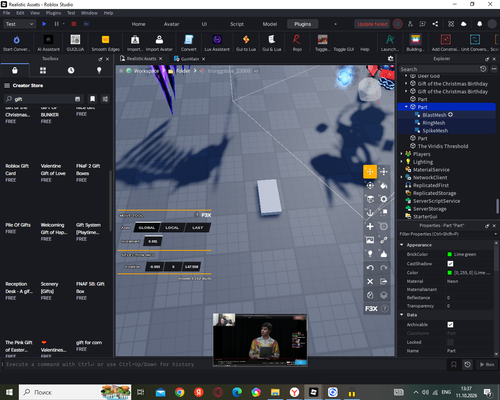The height and width of the screenshot is (400, 500).
Task: Open the AI Assistant plugin
Action: coord(48,43)
